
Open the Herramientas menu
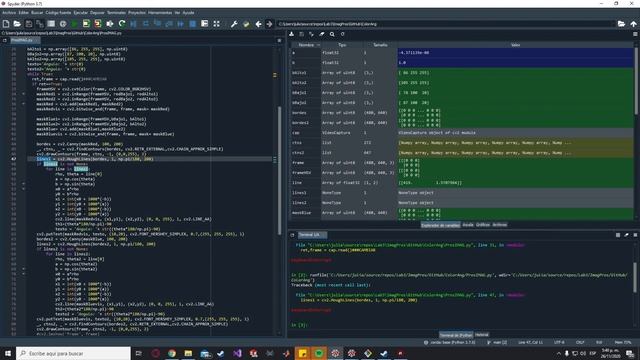(x=160, y=13)
